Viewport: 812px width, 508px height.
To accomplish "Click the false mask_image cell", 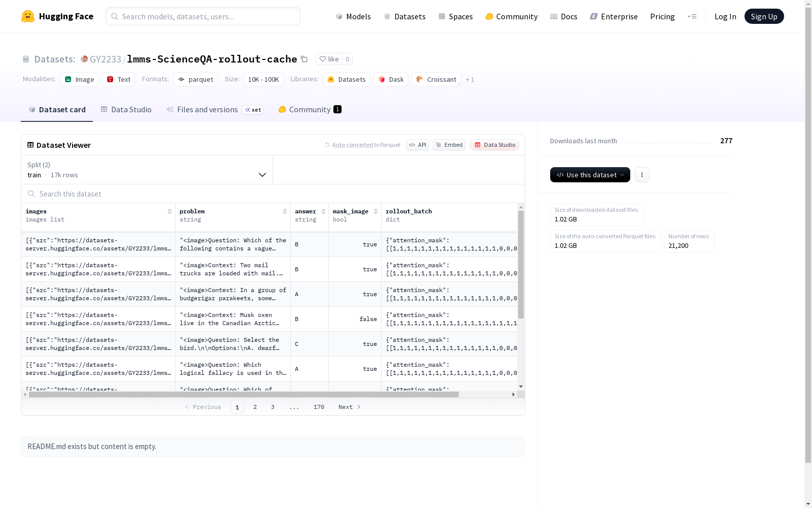I will coord(355,319).
